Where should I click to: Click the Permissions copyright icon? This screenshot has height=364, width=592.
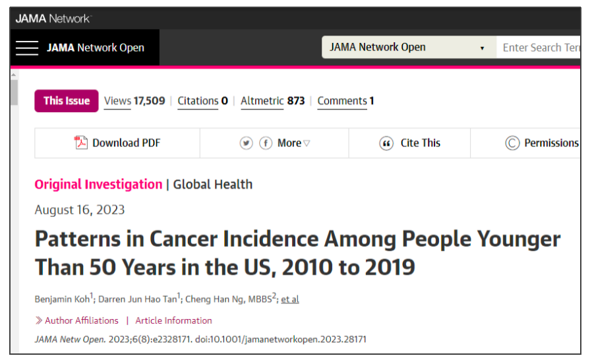click(512, 143)
